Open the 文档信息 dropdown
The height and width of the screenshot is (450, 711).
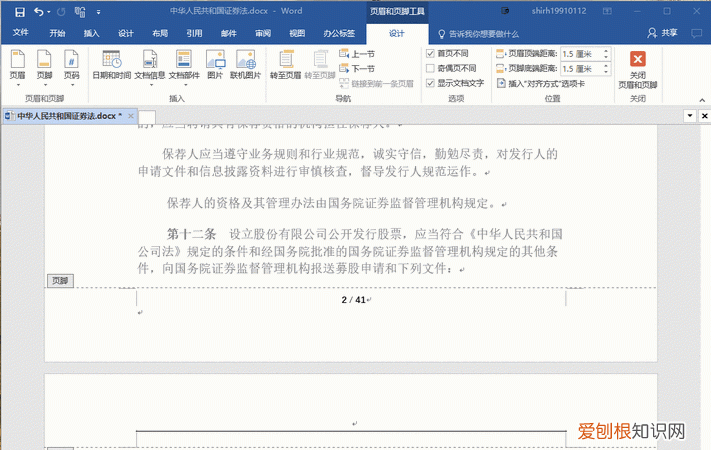point(150,68)
